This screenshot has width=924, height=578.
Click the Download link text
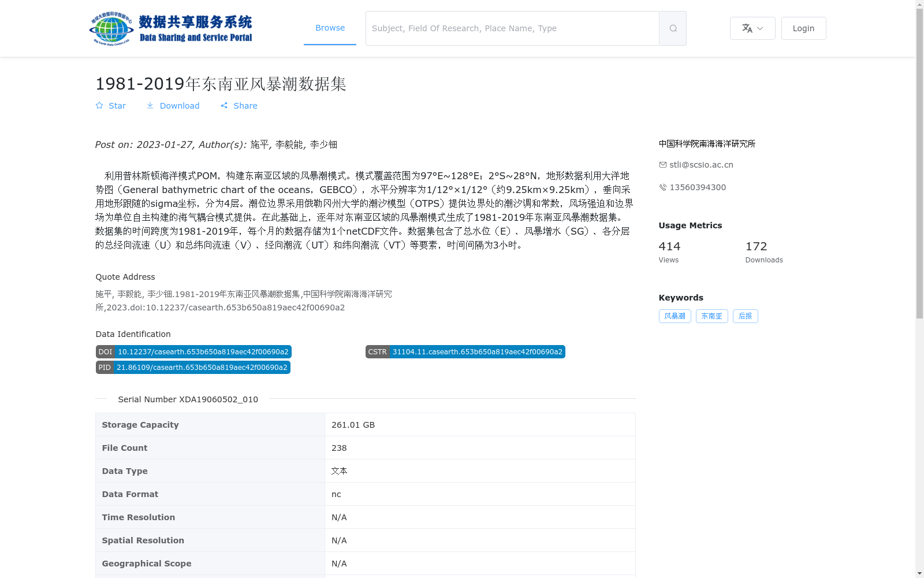point(180,106)
